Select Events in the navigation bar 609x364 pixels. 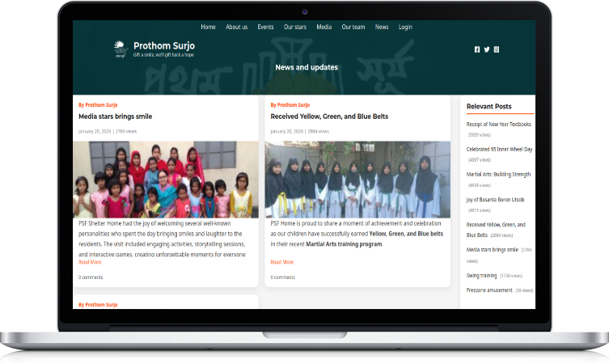(x=265, y=27)
